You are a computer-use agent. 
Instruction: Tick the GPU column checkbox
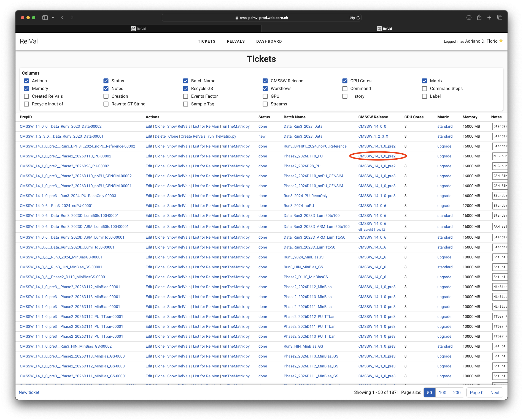(x=265, y=96)
